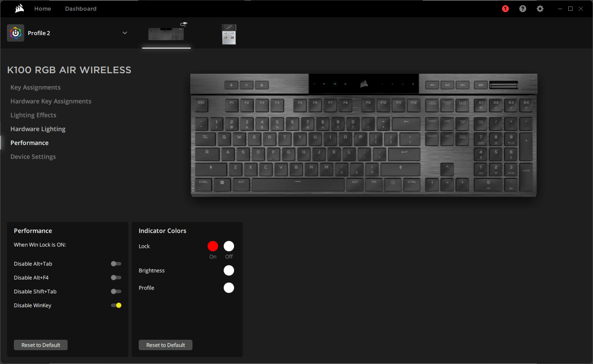593x364 pixels.
Task: Open Device Settings section
Action: click(33, 157)
